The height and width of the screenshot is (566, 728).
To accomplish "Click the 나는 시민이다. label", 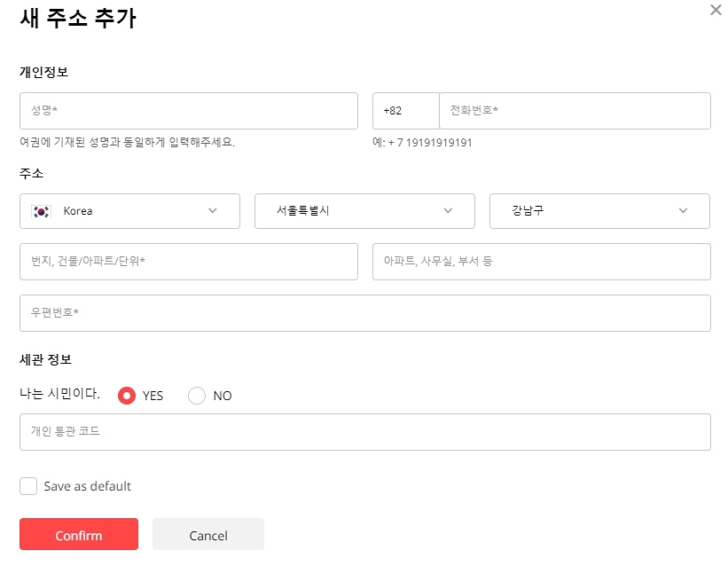I will click(59, 394).
